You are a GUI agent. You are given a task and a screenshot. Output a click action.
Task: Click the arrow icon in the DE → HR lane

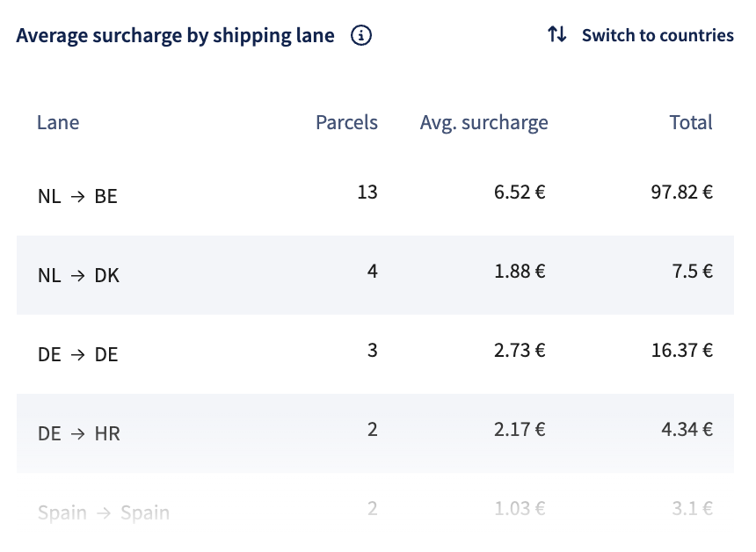coord(77,433)
